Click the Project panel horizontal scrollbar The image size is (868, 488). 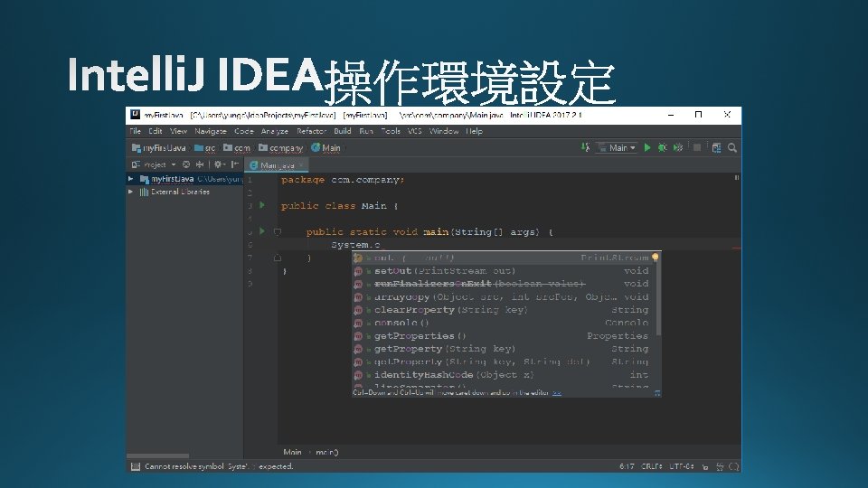tap(157, 455)
